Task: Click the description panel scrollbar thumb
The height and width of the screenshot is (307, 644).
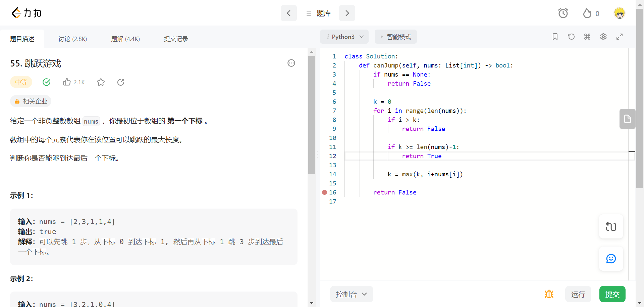Action: [312, 115]
